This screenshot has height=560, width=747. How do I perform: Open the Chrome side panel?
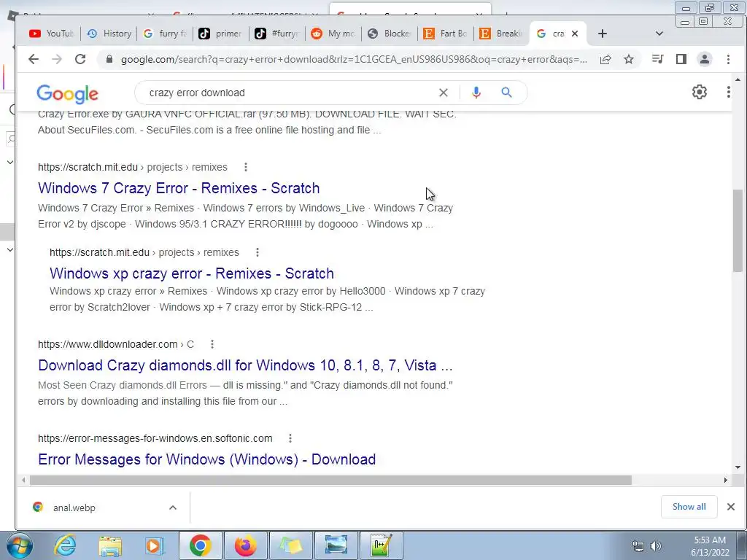pos(681,59)
